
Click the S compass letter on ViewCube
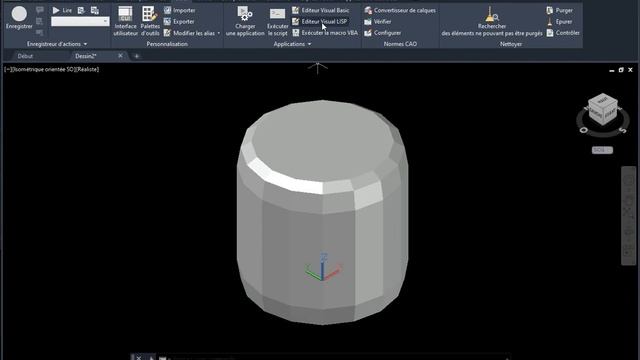tap(622, 130)
